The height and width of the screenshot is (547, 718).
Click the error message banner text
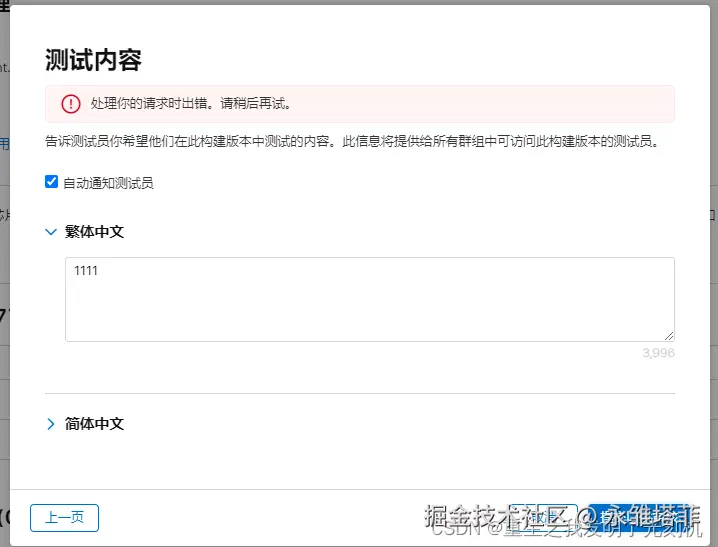click(x=190, y=104)
